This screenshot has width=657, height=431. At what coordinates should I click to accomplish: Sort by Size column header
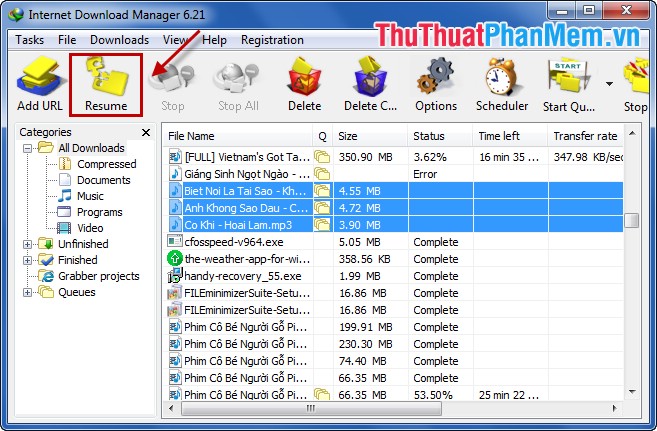point(370,136)
